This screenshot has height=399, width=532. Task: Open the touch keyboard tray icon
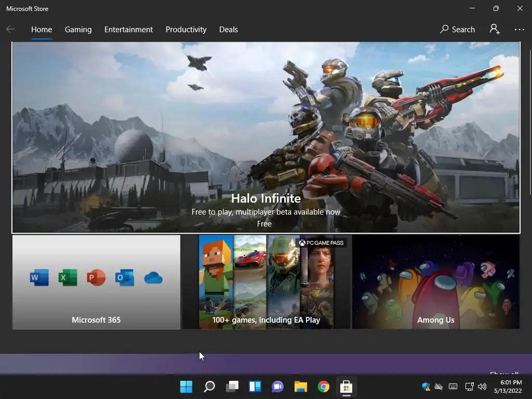[x=453, y=387]
